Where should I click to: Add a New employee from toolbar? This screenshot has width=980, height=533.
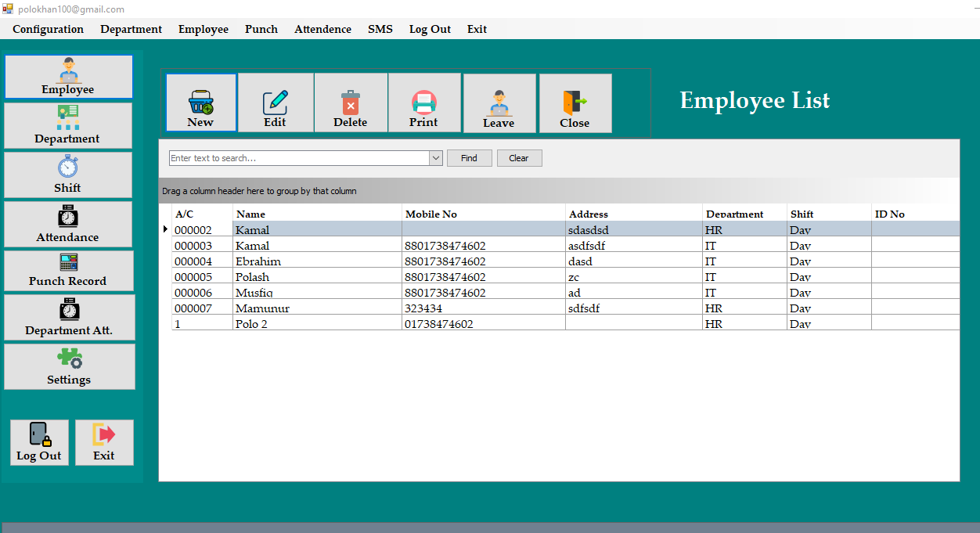click(x=201, y=103)
